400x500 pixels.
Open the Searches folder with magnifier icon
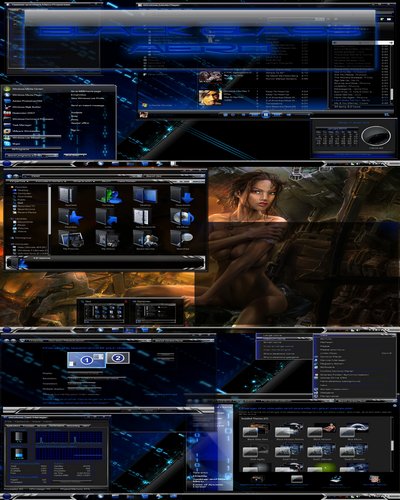pos(182,240)
